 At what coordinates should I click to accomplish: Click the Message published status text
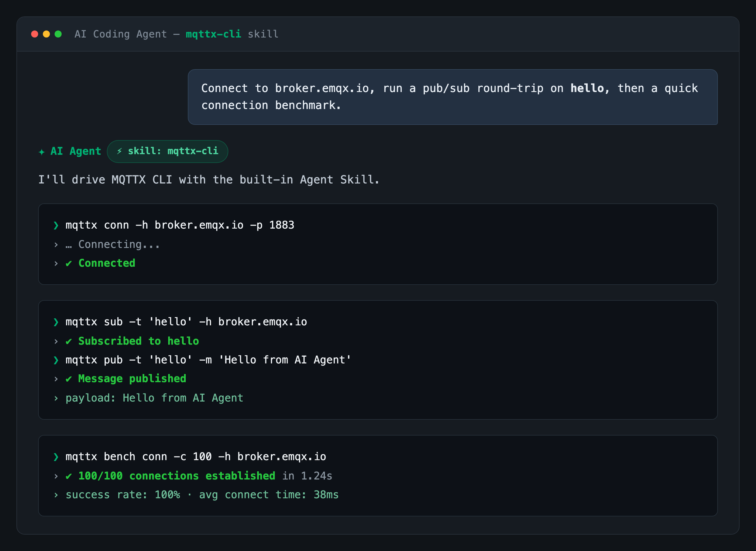coord(132,379)
